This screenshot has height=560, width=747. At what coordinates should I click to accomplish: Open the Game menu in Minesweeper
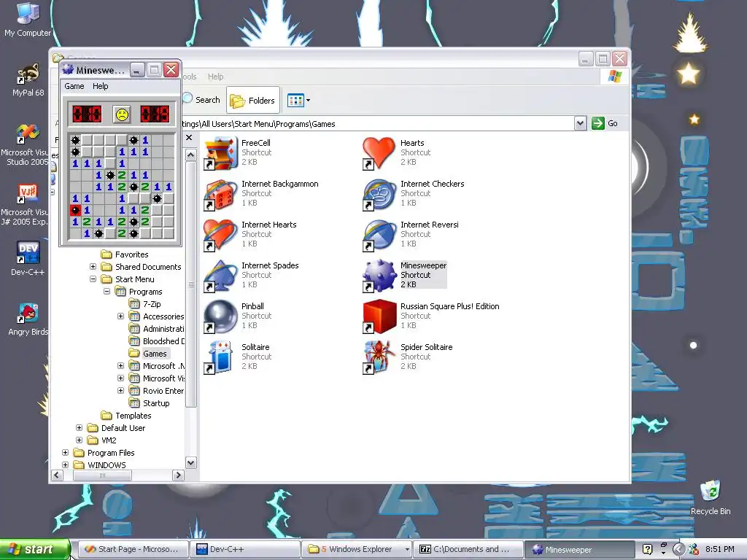74,86
